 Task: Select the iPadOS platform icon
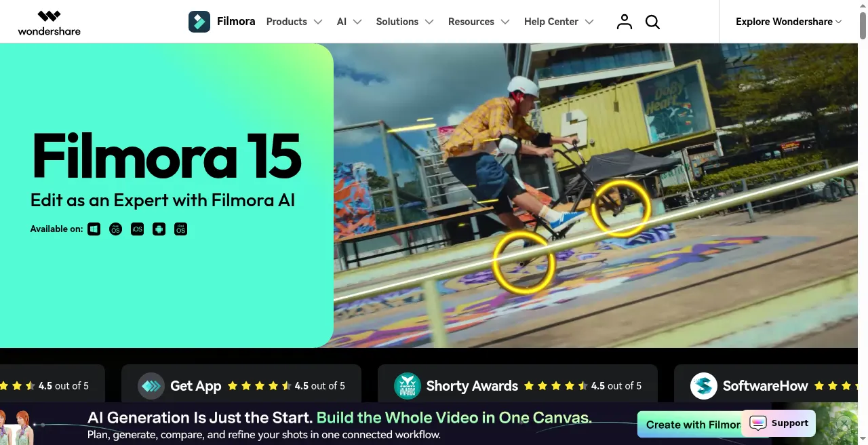(x=180, y=229)
